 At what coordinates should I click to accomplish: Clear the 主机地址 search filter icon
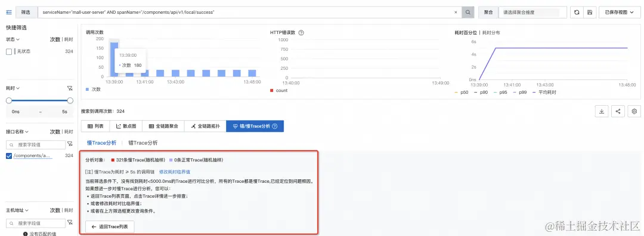click(70, 223)
